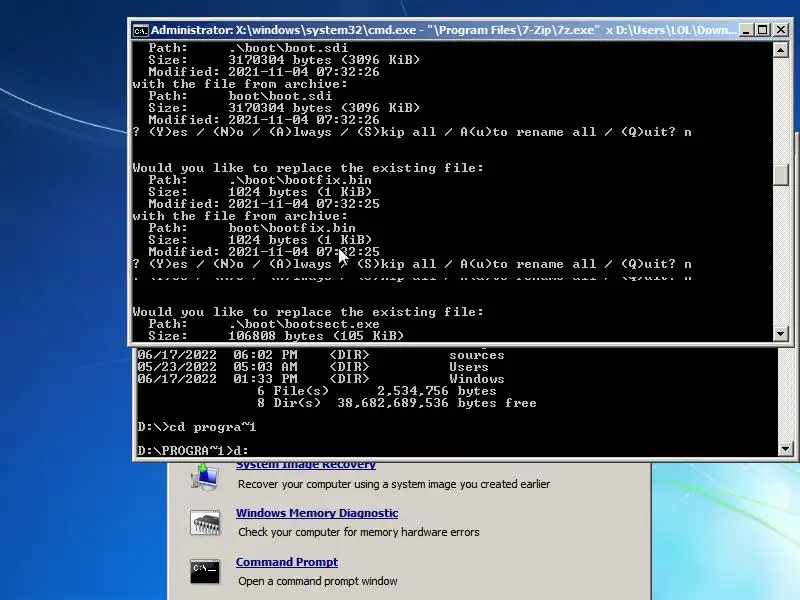This screenshot has width=800, height=600.
Task: Click the scroll up arrow in front cmd window
Action: click(x=780, y=50)
